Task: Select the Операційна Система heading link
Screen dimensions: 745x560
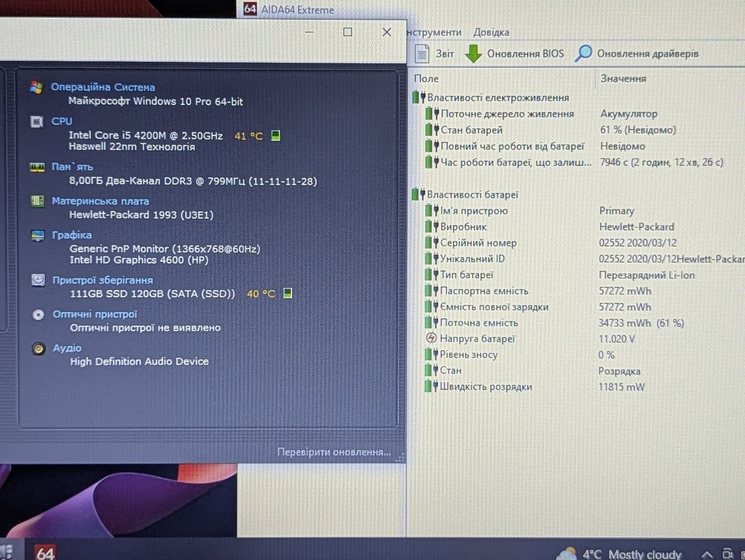Action: pos(103,87)
